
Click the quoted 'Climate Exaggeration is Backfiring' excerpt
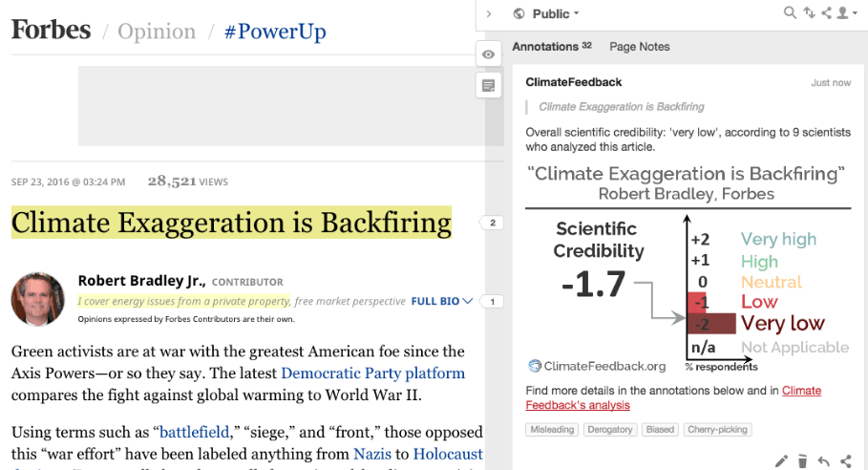tap(621, 107)
